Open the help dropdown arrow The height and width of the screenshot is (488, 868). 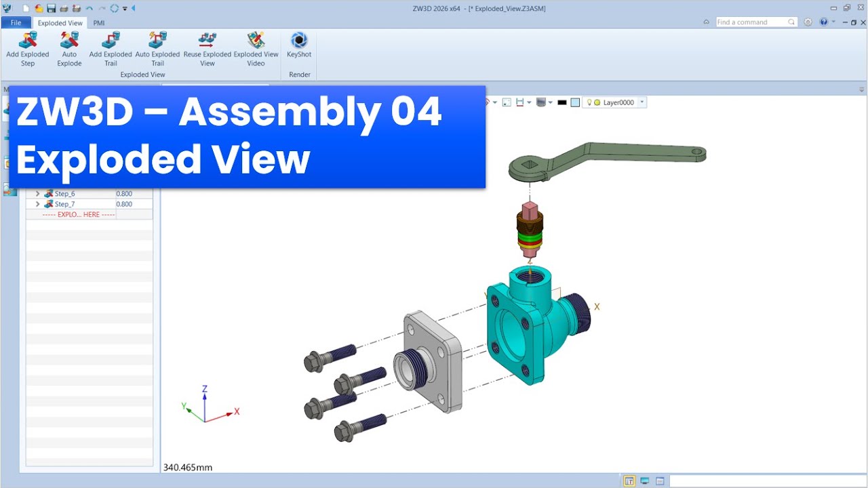pyautogui.click(x=832, y=22)
